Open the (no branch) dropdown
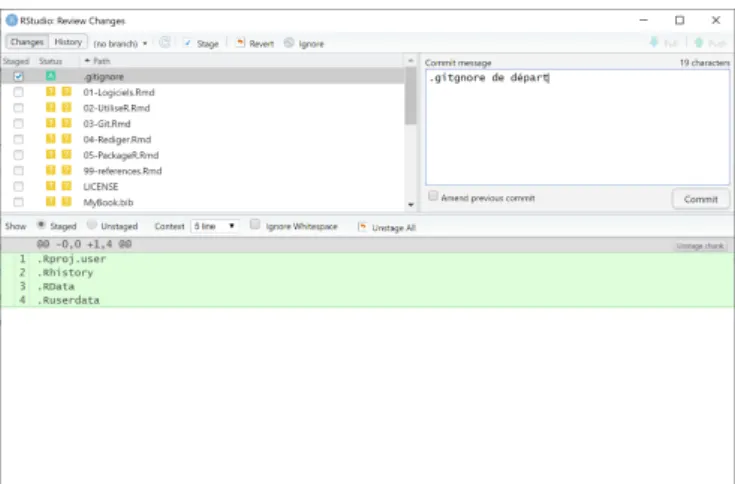 pyautogui.click(x=120, y=44)
